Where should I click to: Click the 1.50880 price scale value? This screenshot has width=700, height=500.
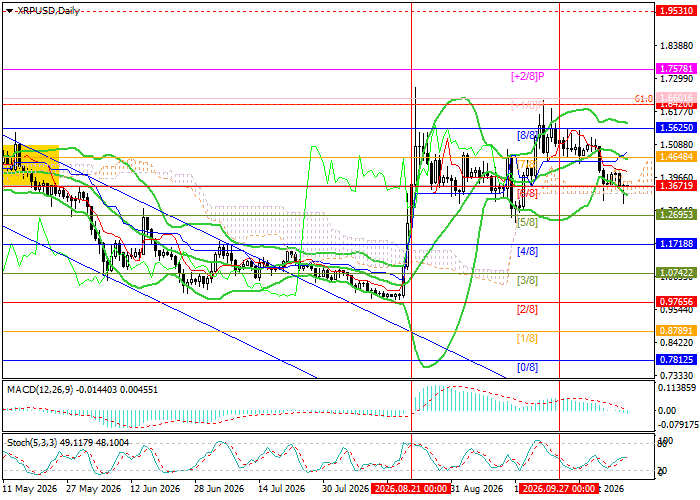tap(677, 145)
